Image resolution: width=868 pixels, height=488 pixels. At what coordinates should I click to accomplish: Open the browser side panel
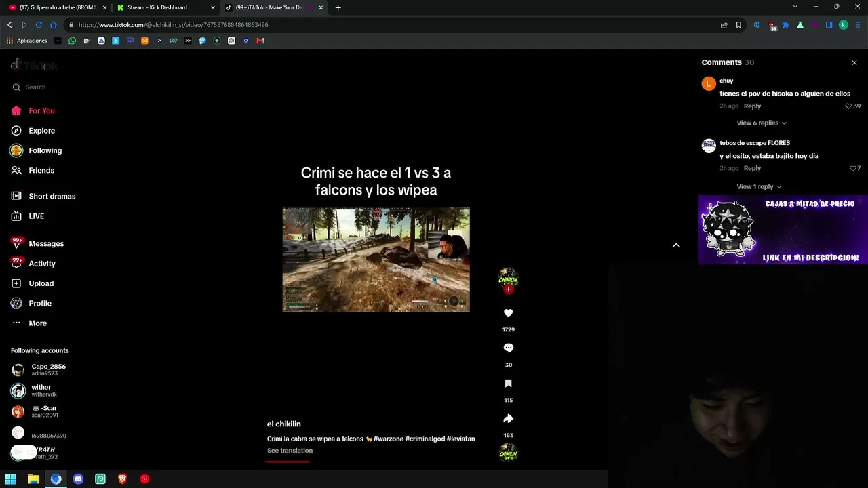829,25
